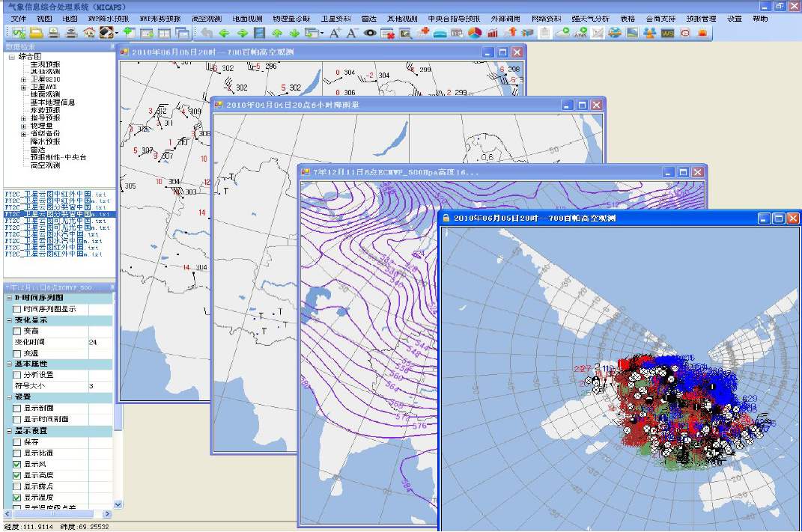Collapse the 综合图 tree root node
The width and height of the screenshot is (802, 532).
(x=11, y=57)
